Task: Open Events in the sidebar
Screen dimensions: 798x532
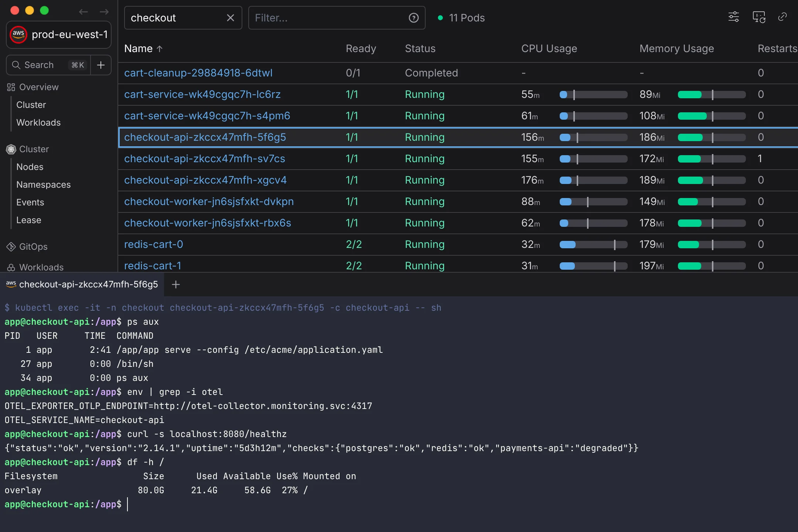Action: click(30, 202)
